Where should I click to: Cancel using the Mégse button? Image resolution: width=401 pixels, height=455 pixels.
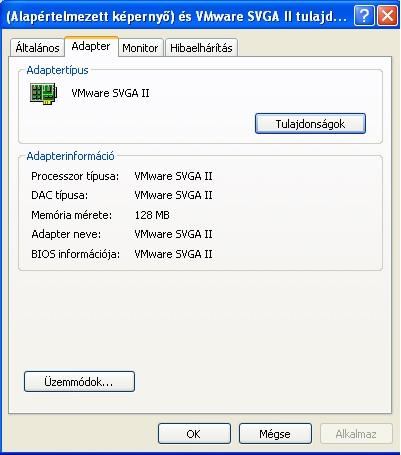275,434
